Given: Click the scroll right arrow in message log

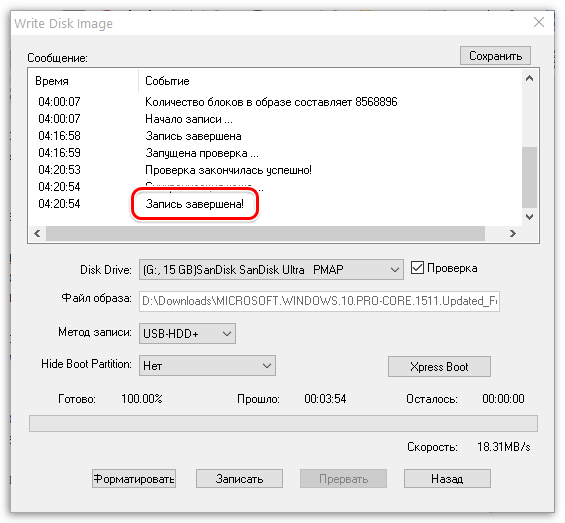Looking at the screenshot, I should point(512,234).
